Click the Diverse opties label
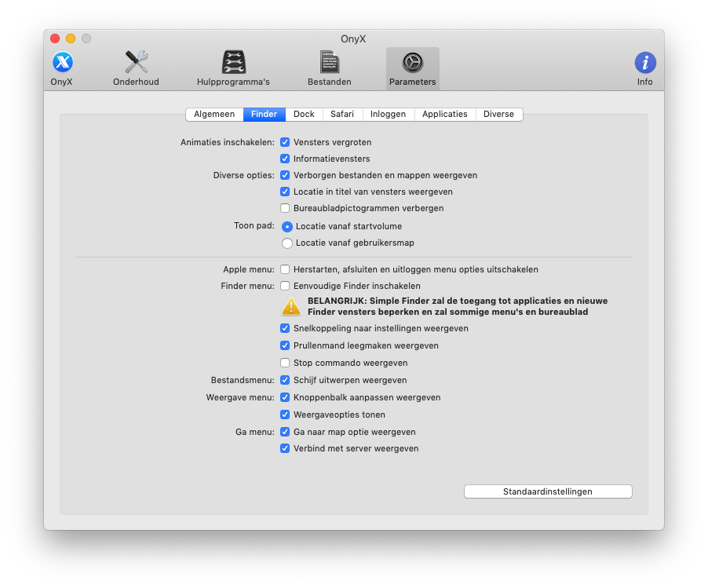 (243, 175)
